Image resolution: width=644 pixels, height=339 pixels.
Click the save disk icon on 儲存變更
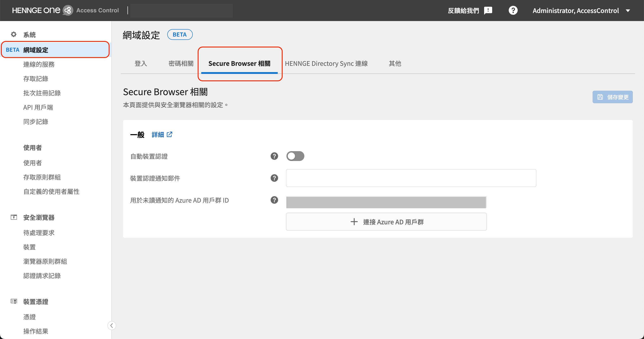[600, 97]
